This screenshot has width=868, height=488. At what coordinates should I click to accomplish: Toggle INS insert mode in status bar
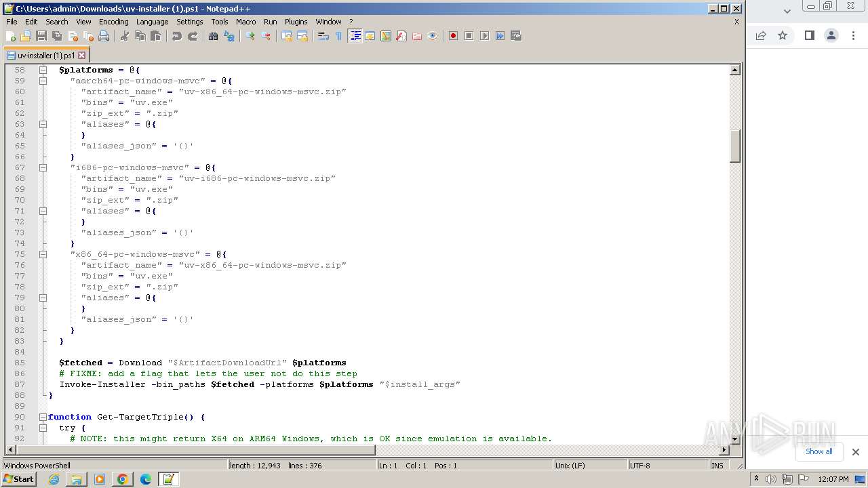(x=717, y=466)
